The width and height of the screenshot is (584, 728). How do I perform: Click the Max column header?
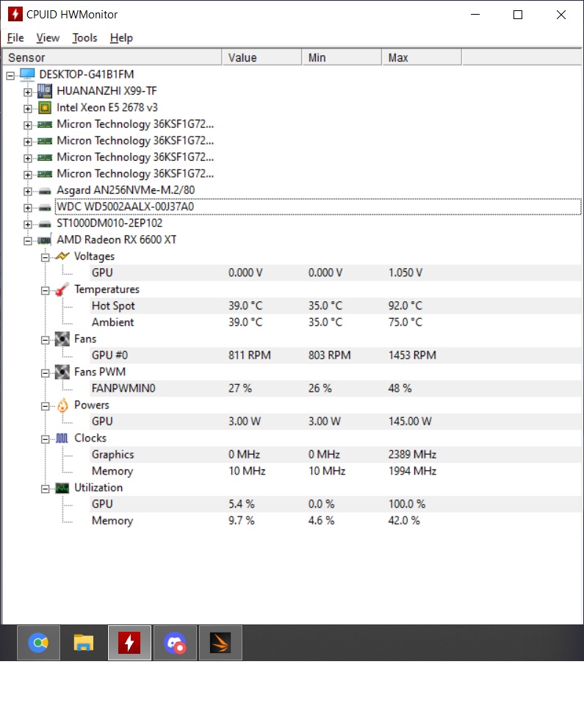422,57
